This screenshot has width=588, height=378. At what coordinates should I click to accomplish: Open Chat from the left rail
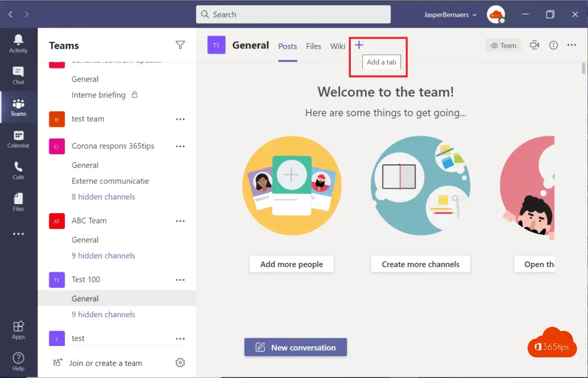(18, 75)
